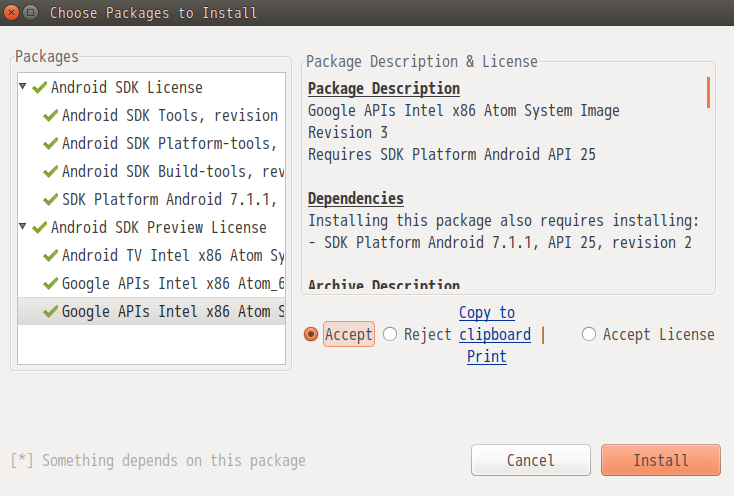Click the 'Revision 3' text

point(348,132)
